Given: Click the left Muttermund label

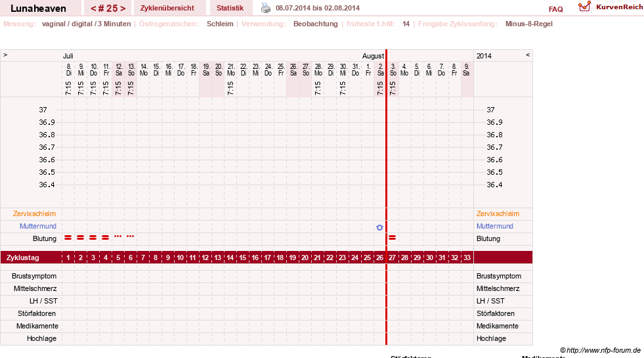Looking at the screenshot, I should [38, 226].
